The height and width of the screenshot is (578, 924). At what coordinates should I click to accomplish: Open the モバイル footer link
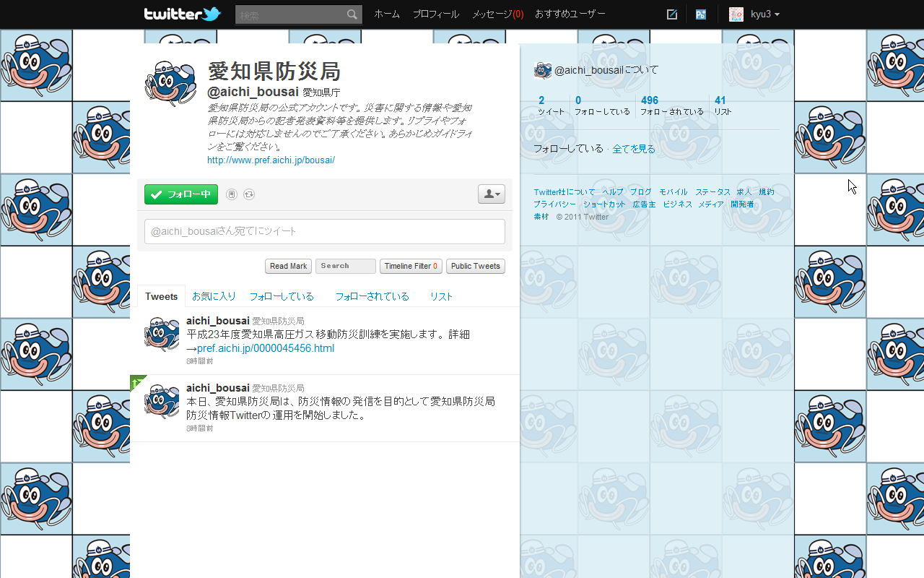tap(674, 192)
